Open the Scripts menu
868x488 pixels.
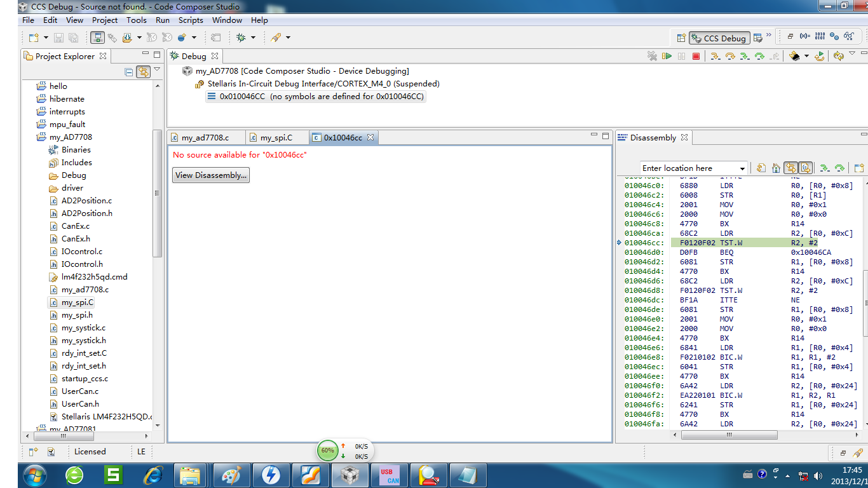pyautogui.click(x=191, y=20)
